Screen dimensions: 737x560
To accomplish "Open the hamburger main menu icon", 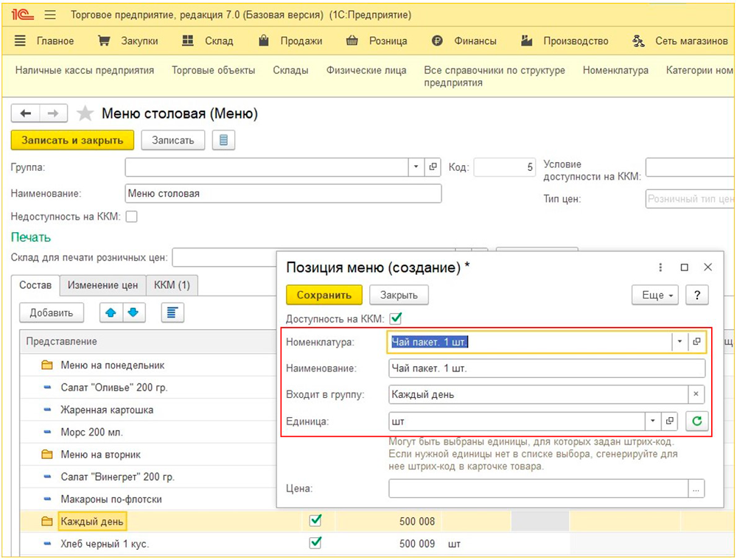I will [50, 15].
